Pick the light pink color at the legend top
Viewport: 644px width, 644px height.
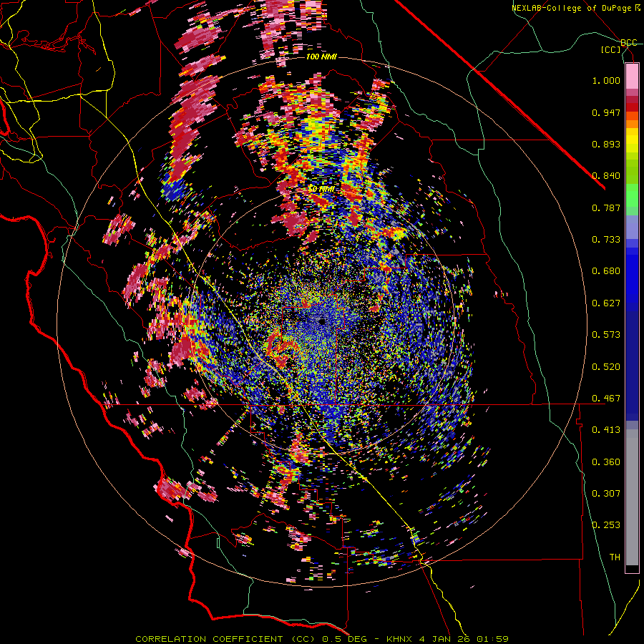(x=632, y=76)
